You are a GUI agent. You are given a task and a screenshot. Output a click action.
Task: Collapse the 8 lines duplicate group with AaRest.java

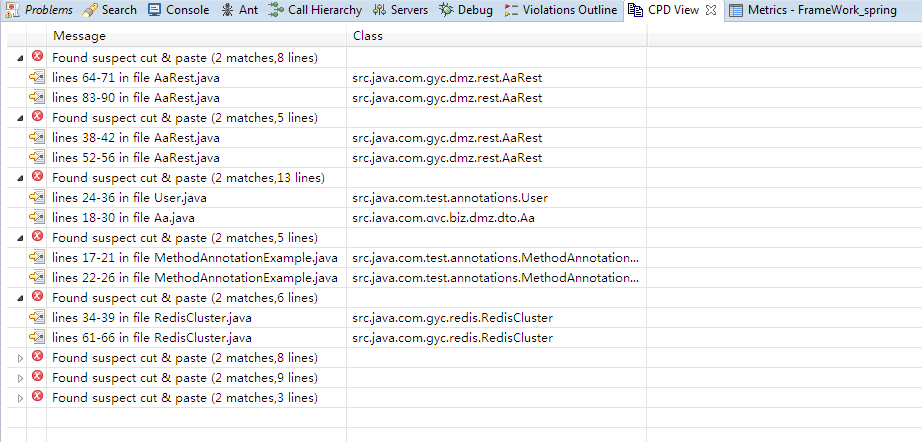(x=21, y=58)
